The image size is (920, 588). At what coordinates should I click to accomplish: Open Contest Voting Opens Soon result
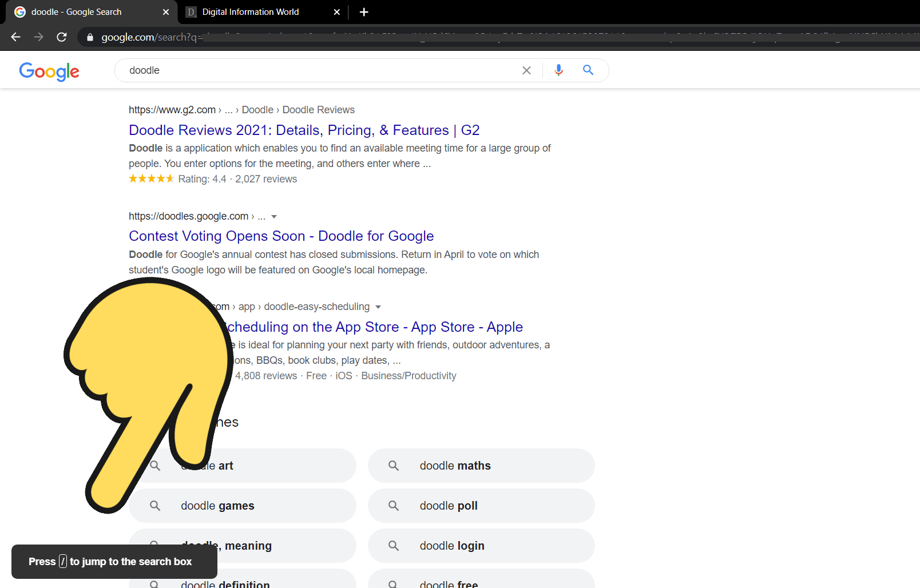tap(281, 236)
